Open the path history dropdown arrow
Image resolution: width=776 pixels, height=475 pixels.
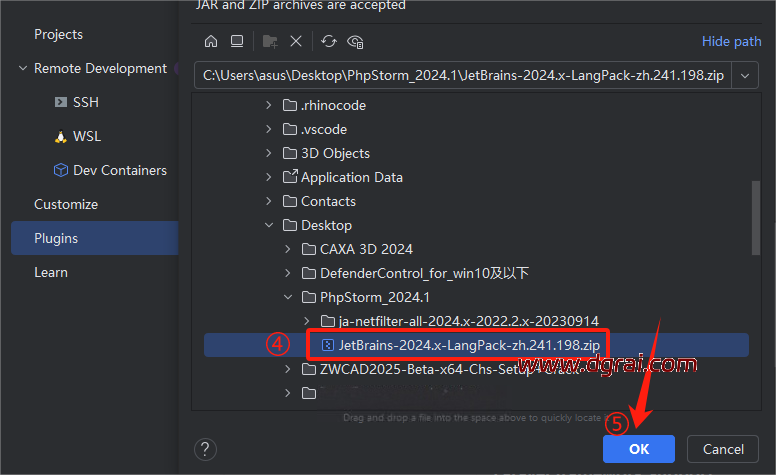[x=745, y=76]
